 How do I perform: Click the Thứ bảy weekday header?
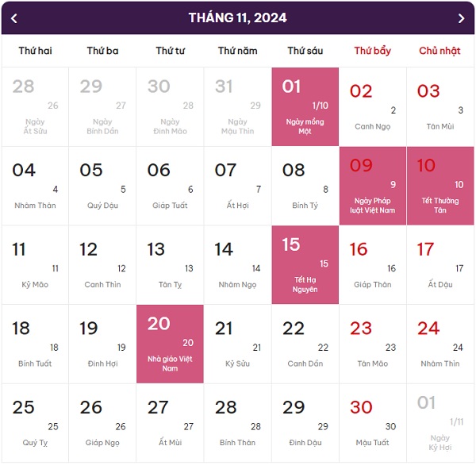click(372, 51)
